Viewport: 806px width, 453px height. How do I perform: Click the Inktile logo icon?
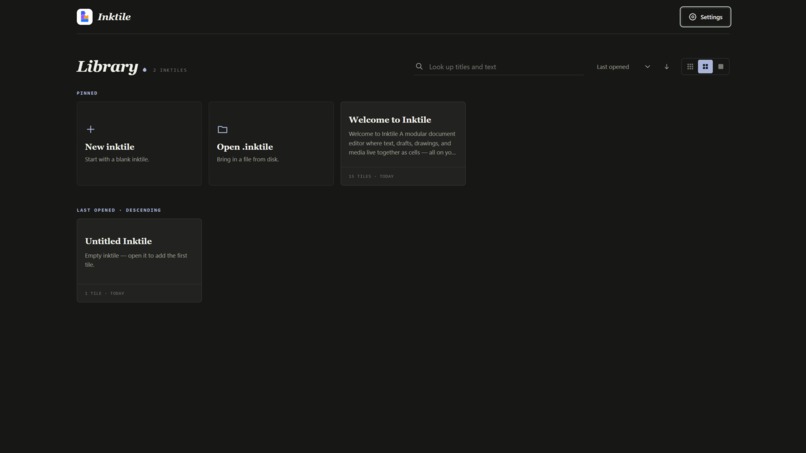point(84,17)
